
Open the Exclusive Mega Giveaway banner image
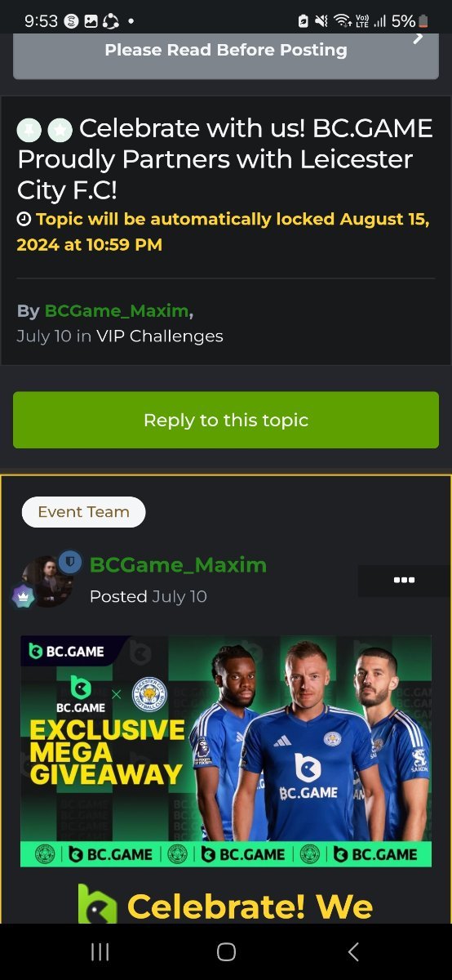pyautogui.click(x=226, y=751)
